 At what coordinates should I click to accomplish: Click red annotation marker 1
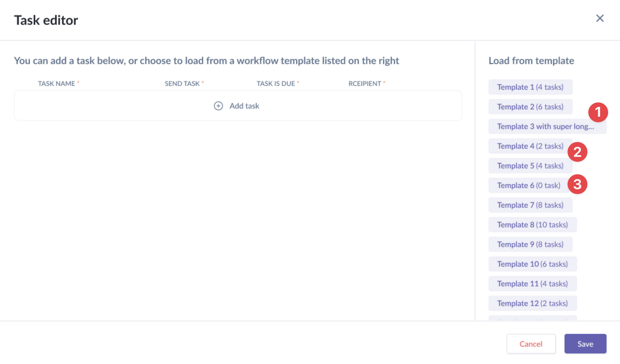598,112
